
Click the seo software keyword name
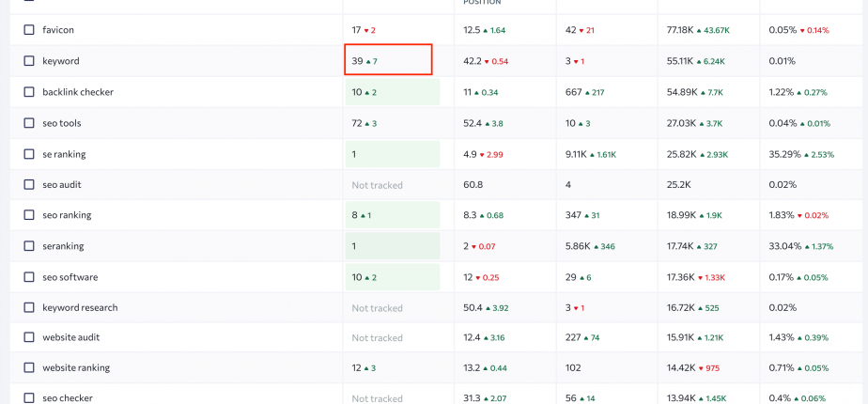pos(70,277)
